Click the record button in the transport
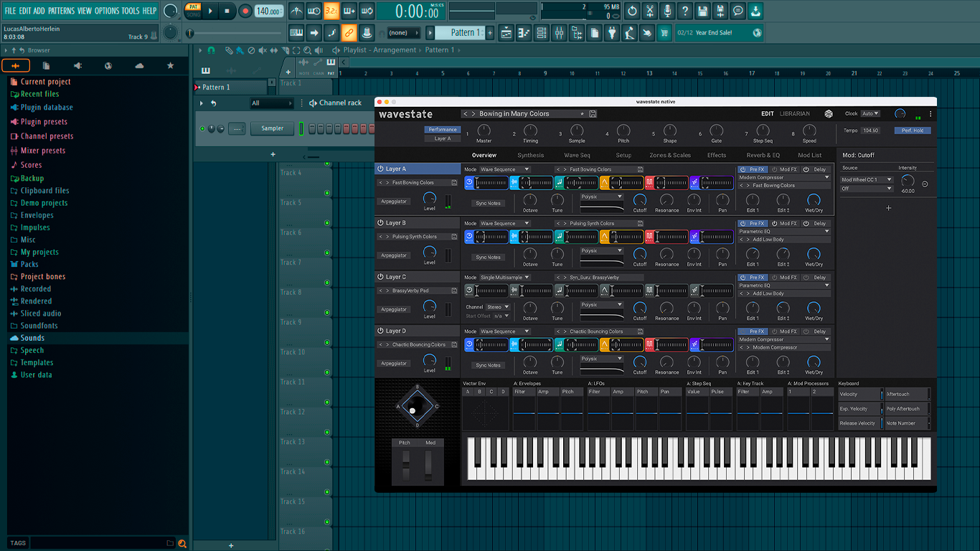 [245, 11]
